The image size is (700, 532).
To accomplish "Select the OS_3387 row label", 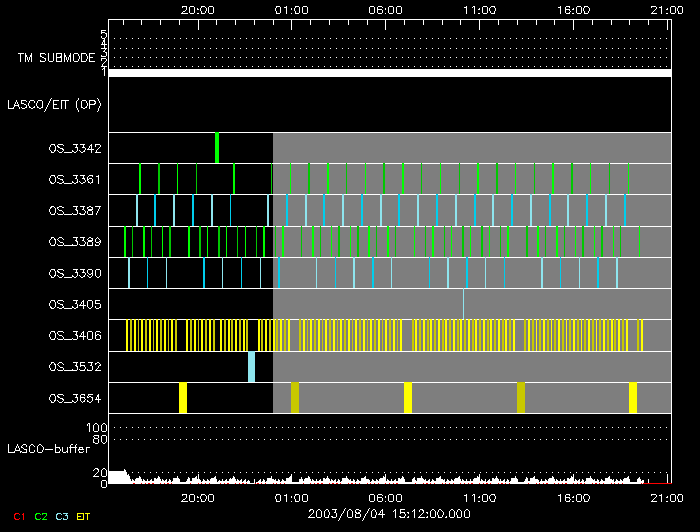I will 74,211.
